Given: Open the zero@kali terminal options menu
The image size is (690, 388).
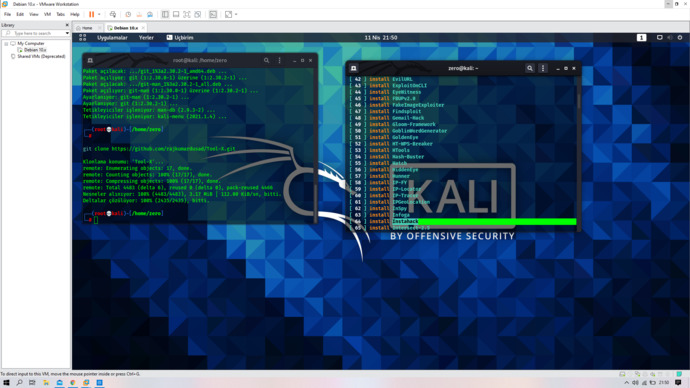Looking at the screenshot, I should (x=543, y=68).
